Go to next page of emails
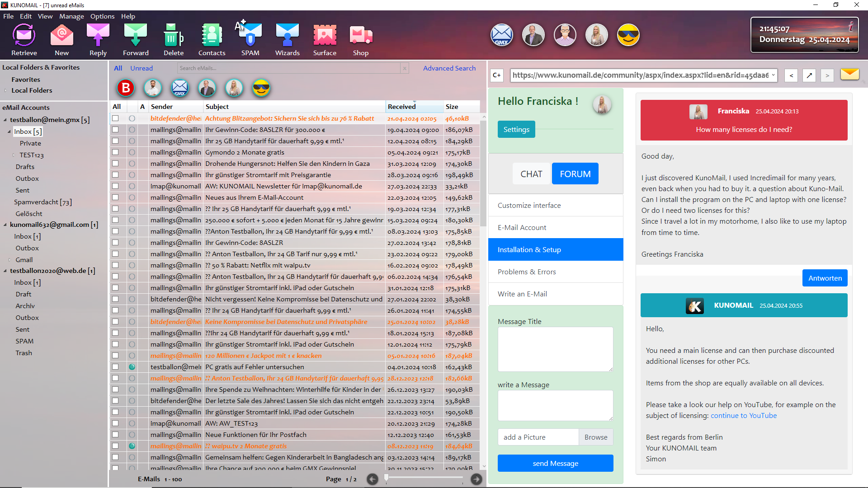Screen dimensions: 868x488 (x=476, y=479)
